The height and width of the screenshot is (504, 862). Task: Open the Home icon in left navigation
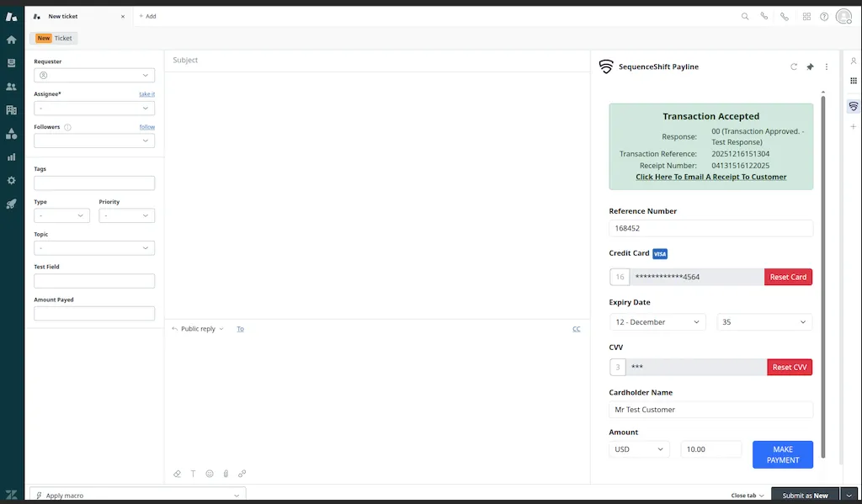(12, 40)
